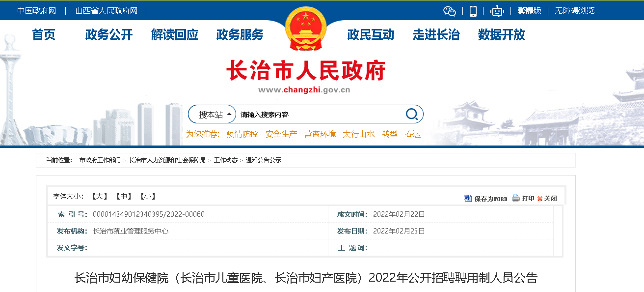Click the magnifier search icon
The image size is (644, 292).
pos(411,114)
